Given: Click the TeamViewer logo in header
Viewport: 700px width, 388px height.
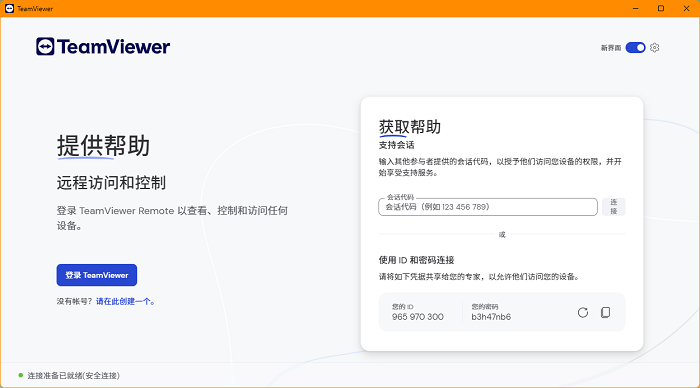Looking at the screenshot, I should coord(103,46).
